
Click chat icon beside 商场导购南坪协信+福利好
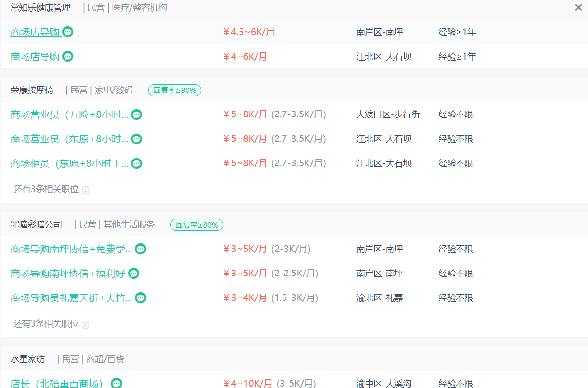pos(134,274)
